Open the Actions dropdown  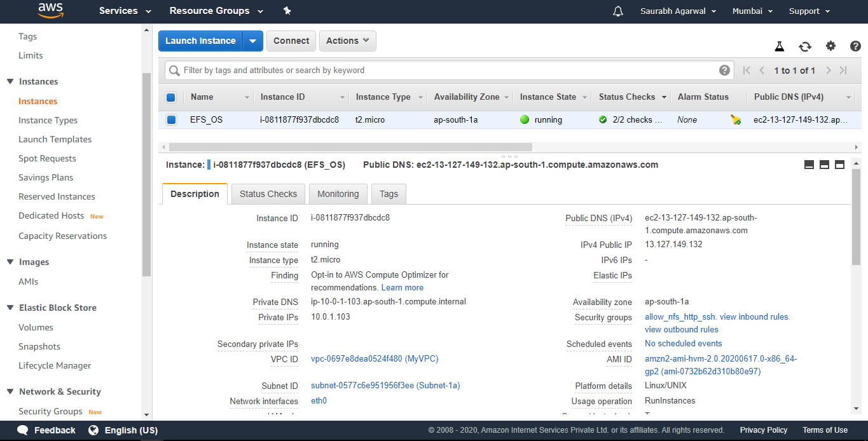click(347, 40)
